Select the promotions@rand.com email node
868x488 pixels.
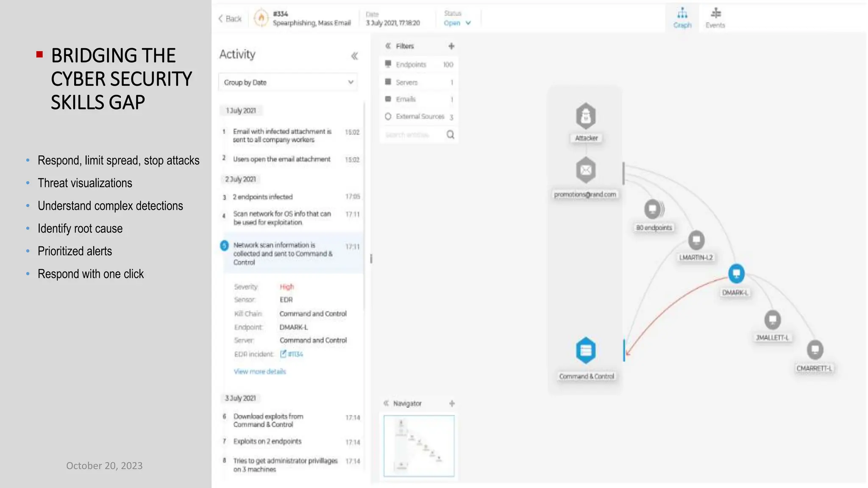point(586,170)
